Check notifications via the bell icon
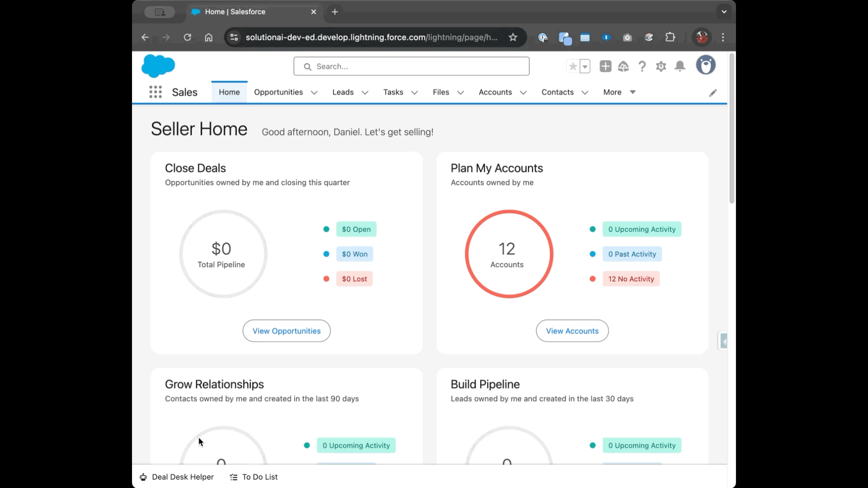 [x=680, y=66]
